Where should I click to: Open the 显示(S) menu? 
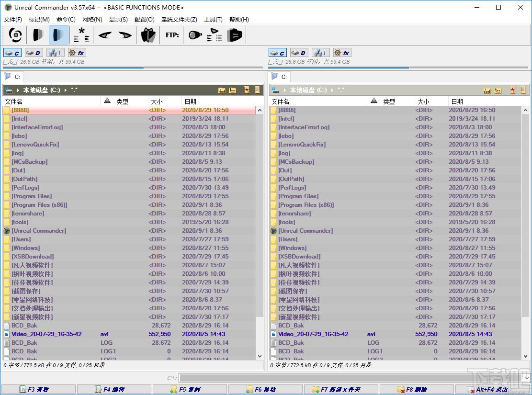(118, 19)
